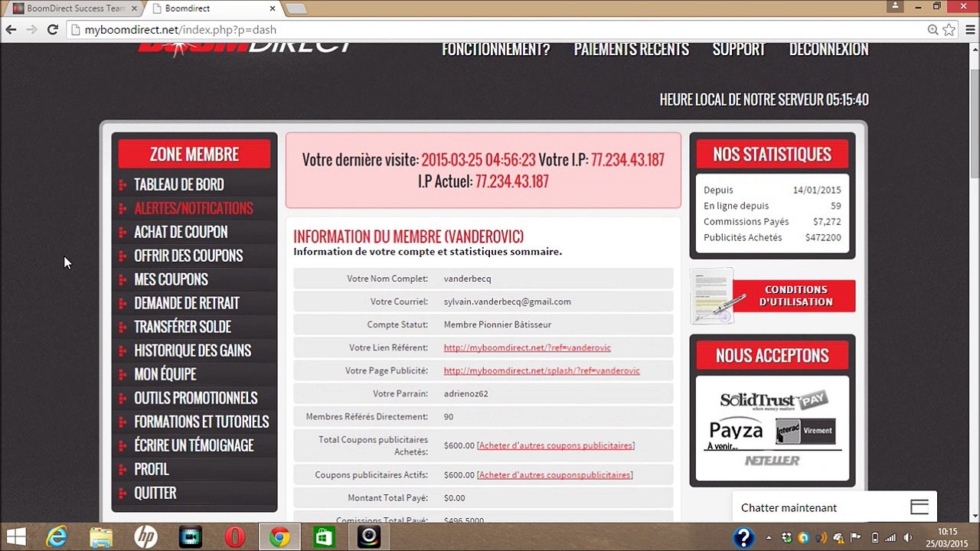Open the video camera app on the taskbar

[190, 536]
